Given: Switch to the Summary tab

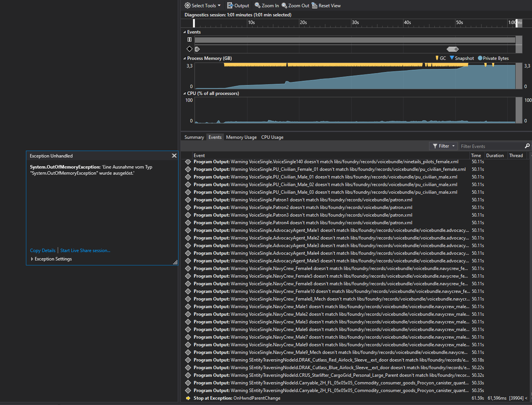Looking at the screenshot, I should point(194,137).
